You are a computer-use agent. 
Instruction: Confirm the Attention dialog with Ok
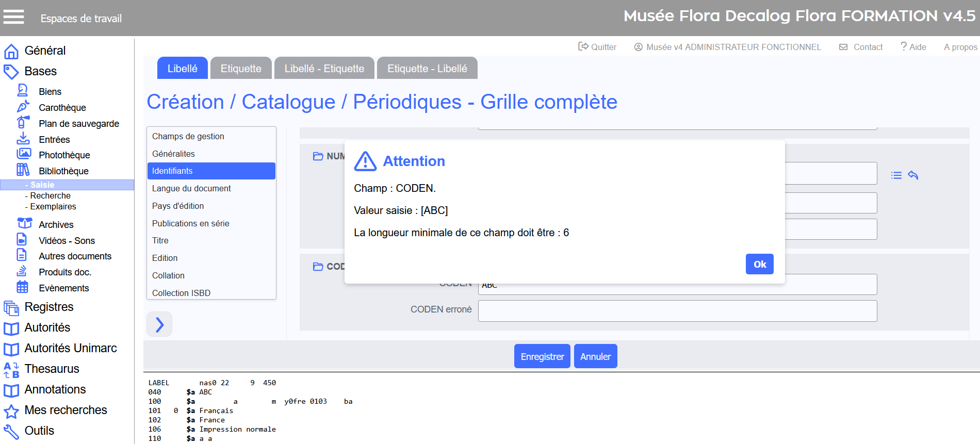[x=759, y=264]
